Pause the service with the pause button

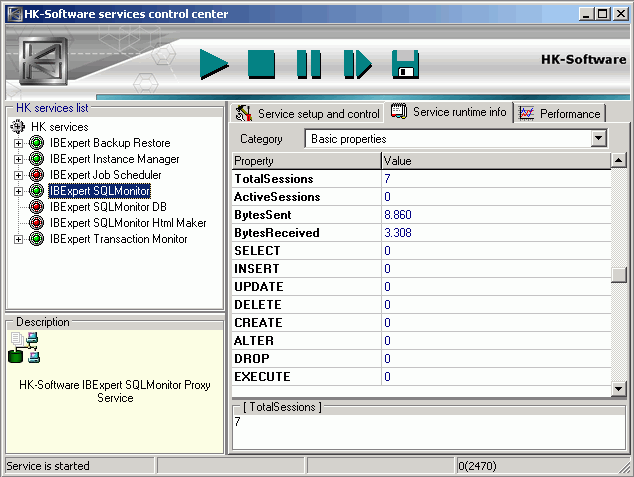[x=309, y=64]
